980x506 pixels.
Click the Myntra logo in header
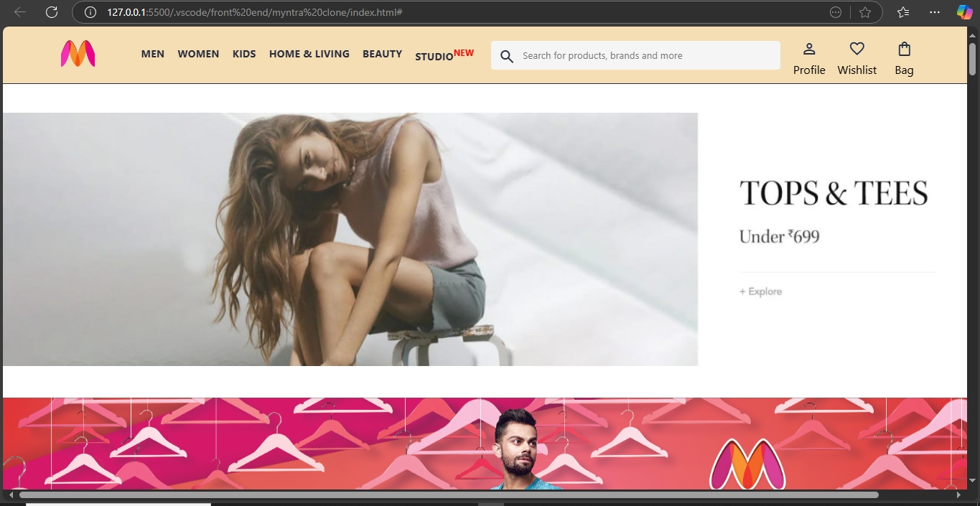click(x=78, y=54)
